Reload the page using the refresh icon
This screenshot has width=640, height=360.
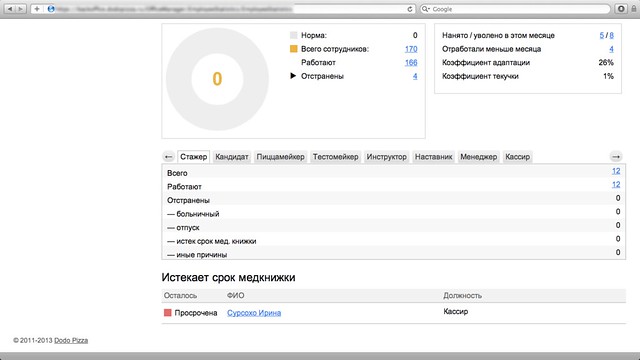click(410, 9)
